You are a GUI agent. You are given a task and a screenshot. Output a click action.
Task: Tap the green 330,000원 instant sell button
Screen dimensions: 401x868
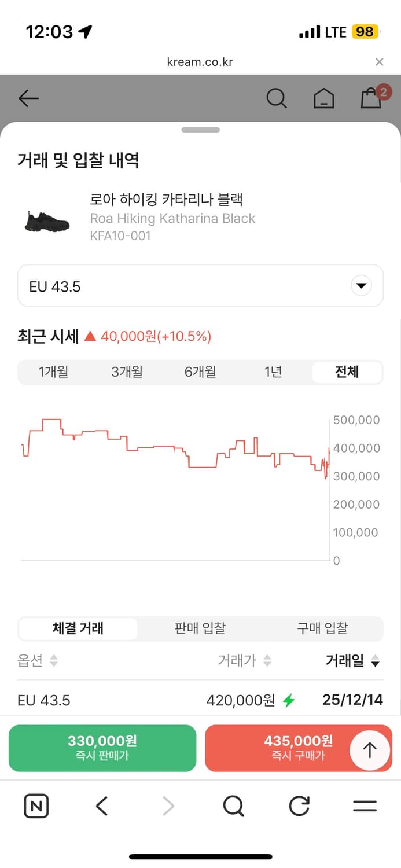102,748
